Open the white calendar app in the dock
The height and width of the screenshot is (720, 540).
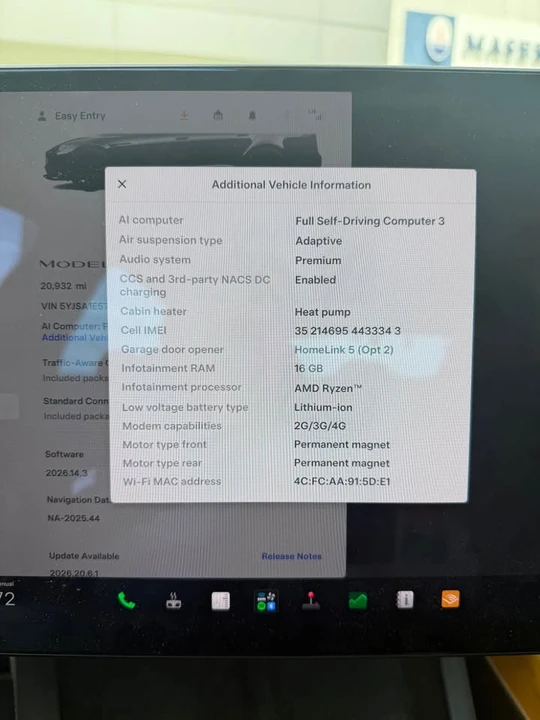[x=221, y=601]
